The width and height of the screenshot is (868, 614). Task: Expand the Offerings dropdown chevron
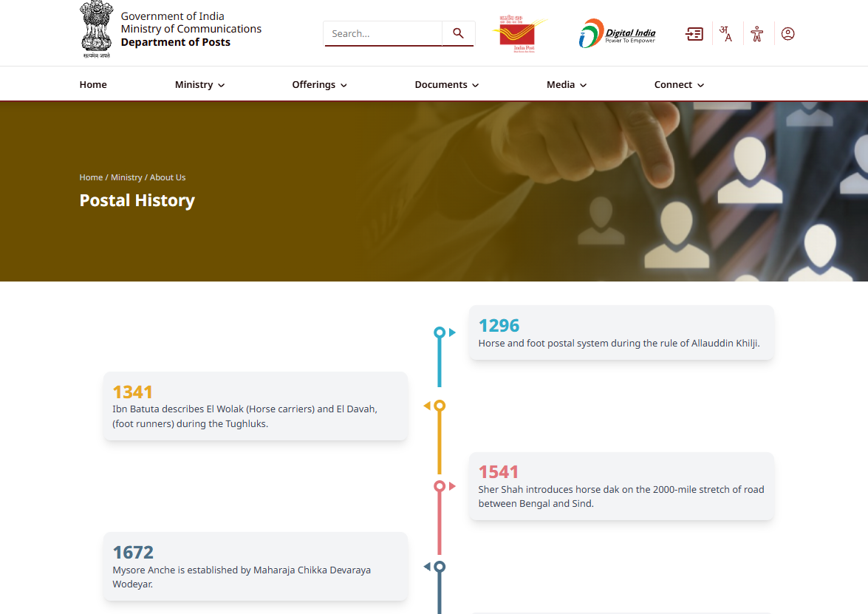[x=344, y=85]
